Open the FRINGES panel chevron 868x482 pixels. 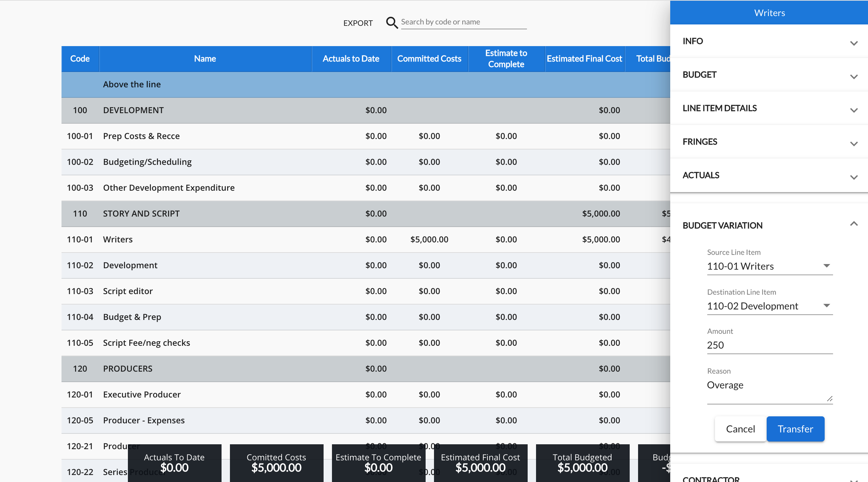(854, 143)
